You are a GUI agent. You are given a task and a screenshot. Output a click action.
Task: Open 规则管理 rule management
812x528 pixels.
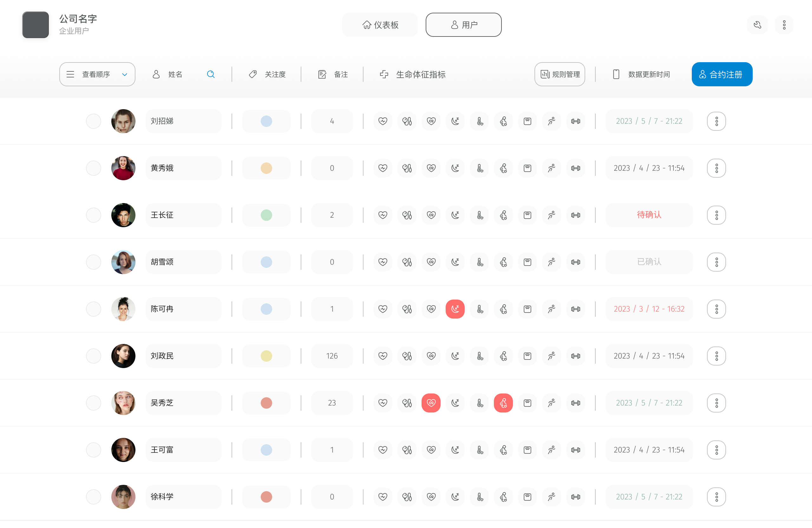560,74
